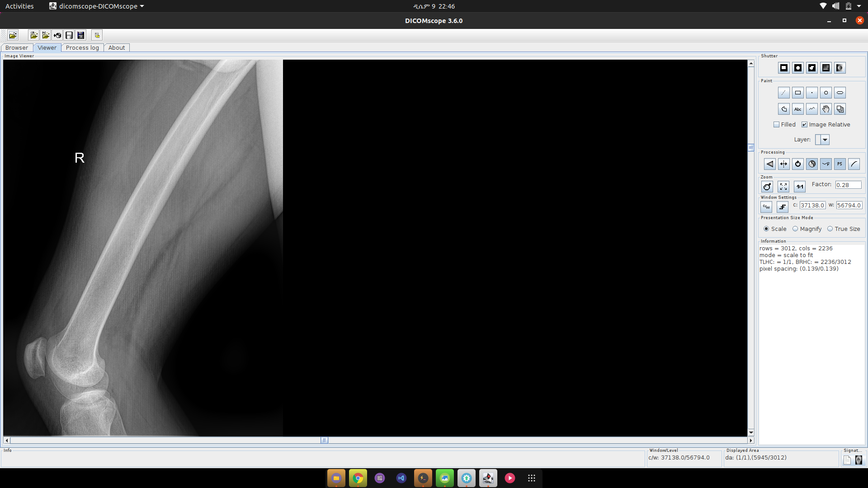Click the window width W value field

849,205
